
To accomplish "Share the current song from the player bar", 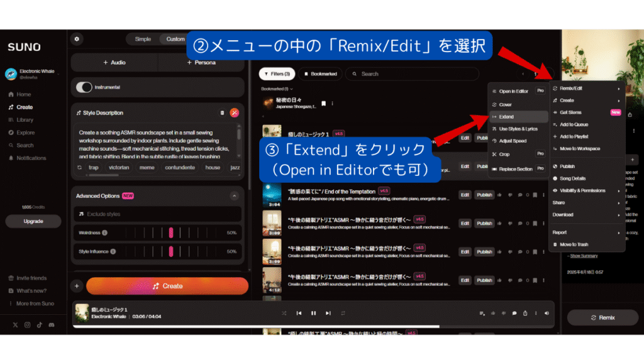I will (525, 313).
